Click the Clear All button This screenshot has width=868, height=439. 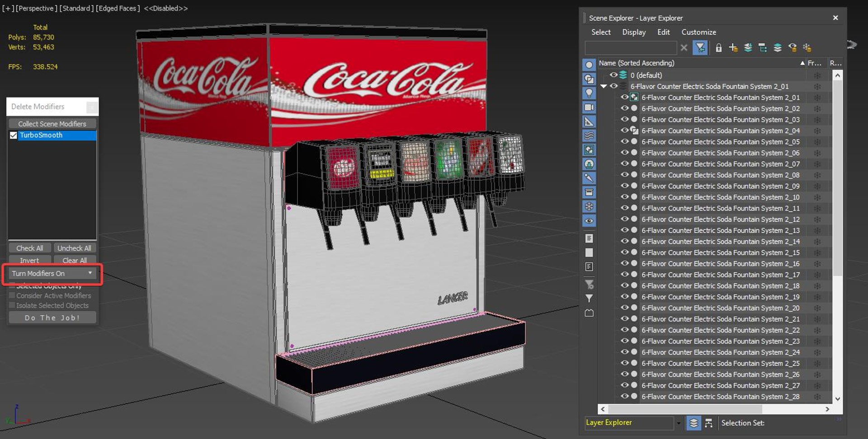(x=74, y=260)
